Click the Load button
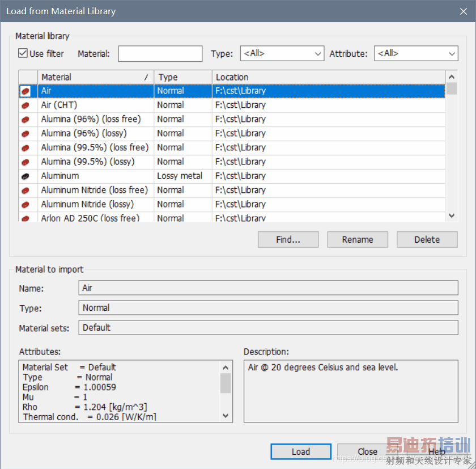The image size is (476, 469). pos(301,451)
